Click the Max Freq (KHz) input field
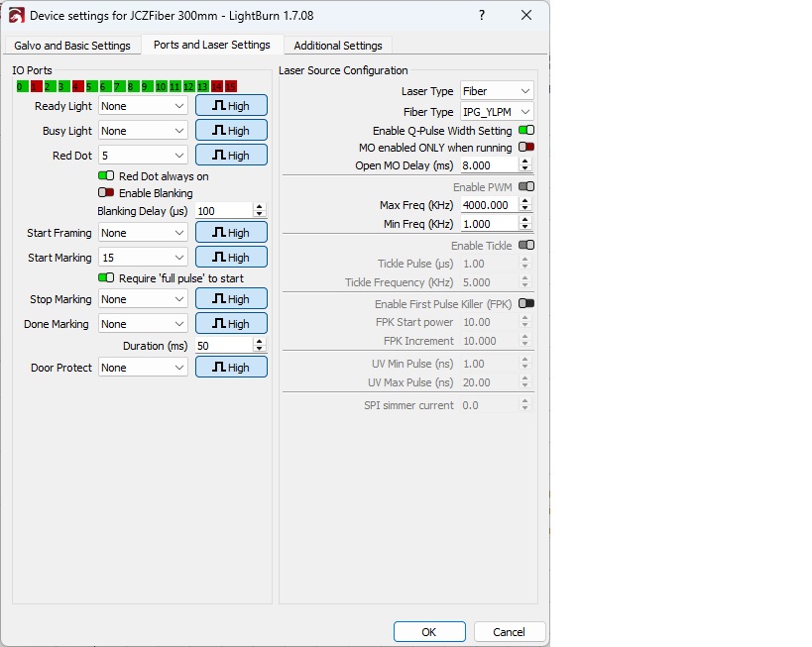Viewport: 812px width, 647px height. coord(488,205)
